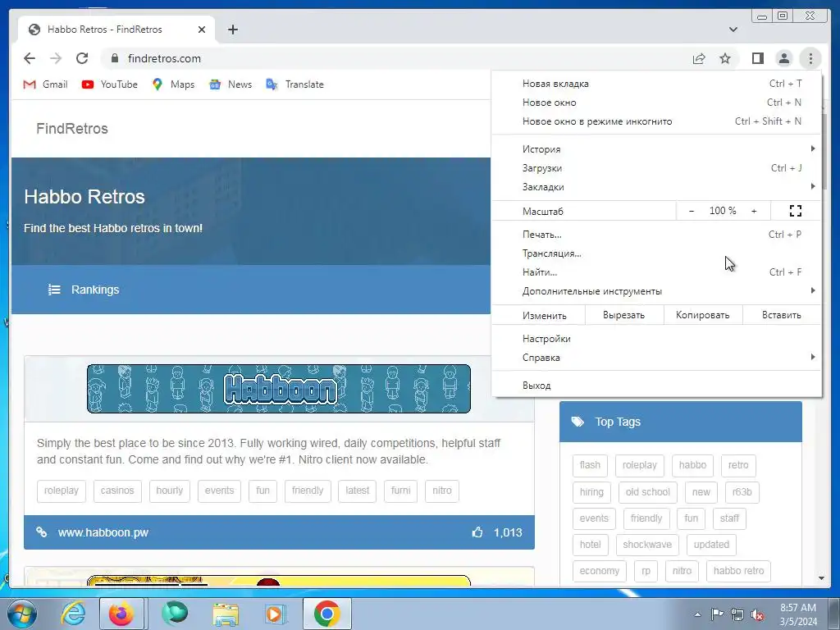Click Вставить in the edit row

(x=782, y=315)
